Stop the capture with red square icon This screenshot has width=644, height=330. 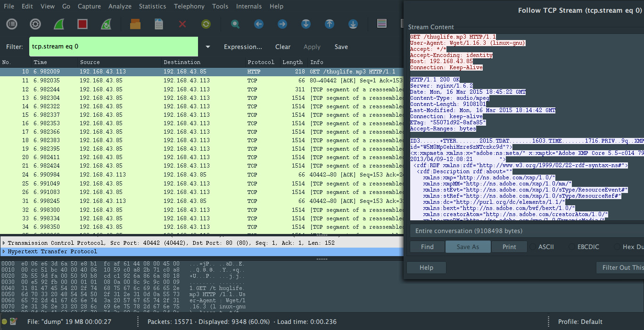83,24
